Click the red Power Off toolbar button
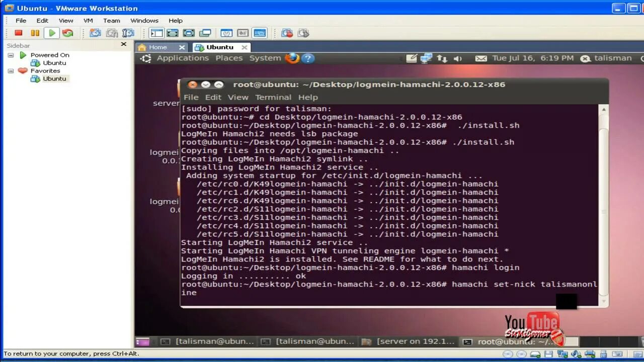The image size is (644, 362). tap(19, 33)
